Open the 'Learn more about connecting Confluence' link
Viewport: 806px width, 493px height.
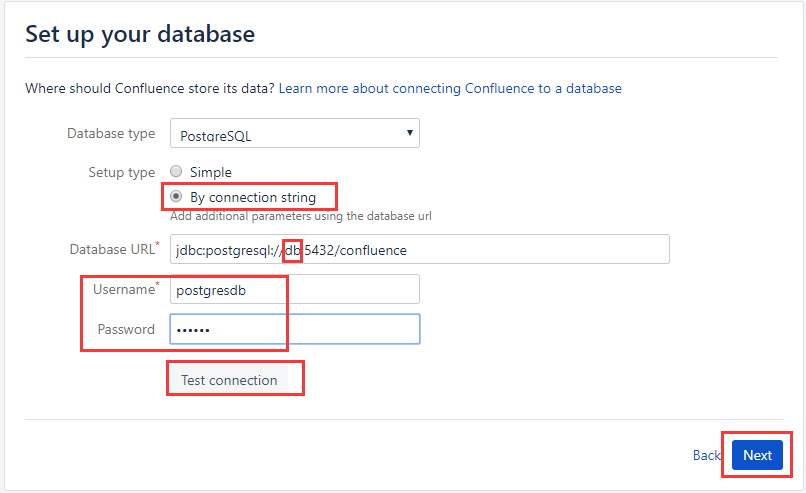[x=450, y=88]
